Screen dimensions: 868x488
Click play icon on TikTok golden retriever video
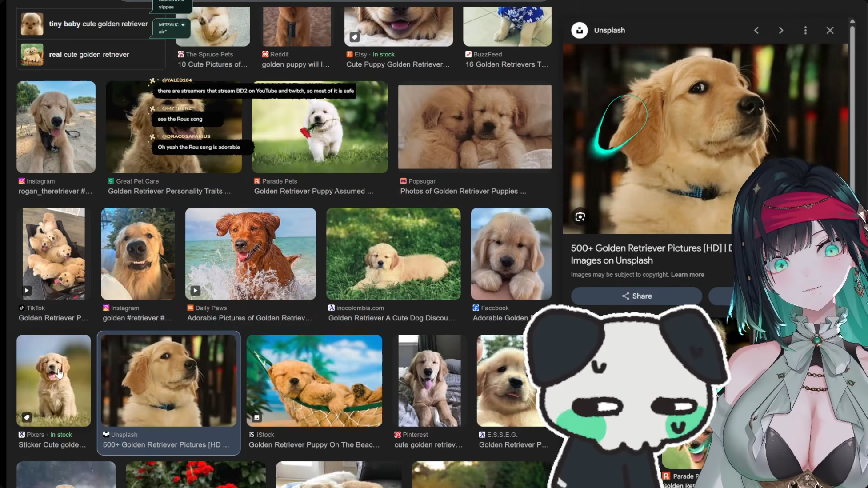pyautogui.click(x=27, y=291)
